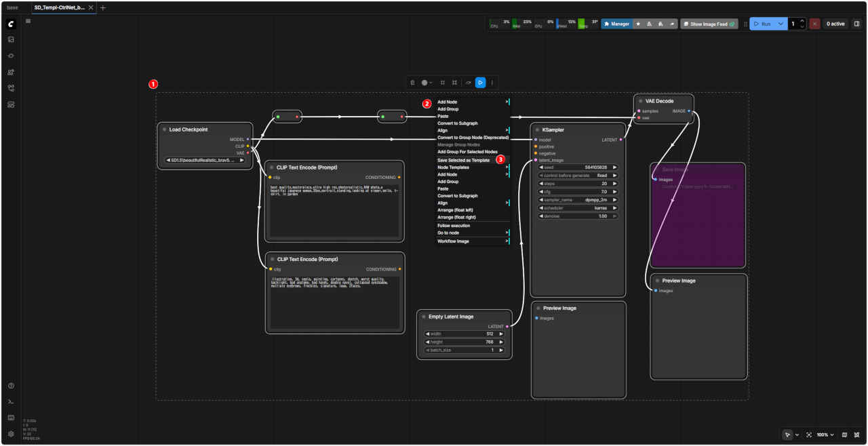
Task: Click the fit view icon at bottom right
Action: pos(809,434)
